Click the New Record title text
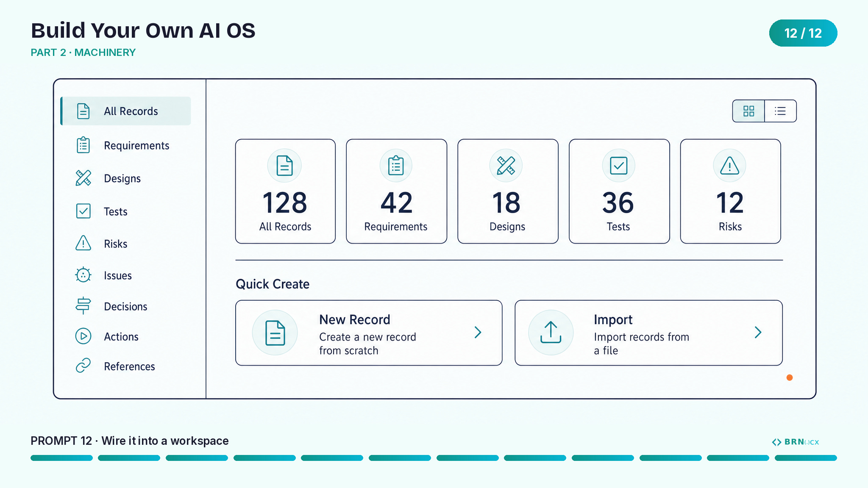This screenshot has height=488, width=868. [x=354, y=319]
